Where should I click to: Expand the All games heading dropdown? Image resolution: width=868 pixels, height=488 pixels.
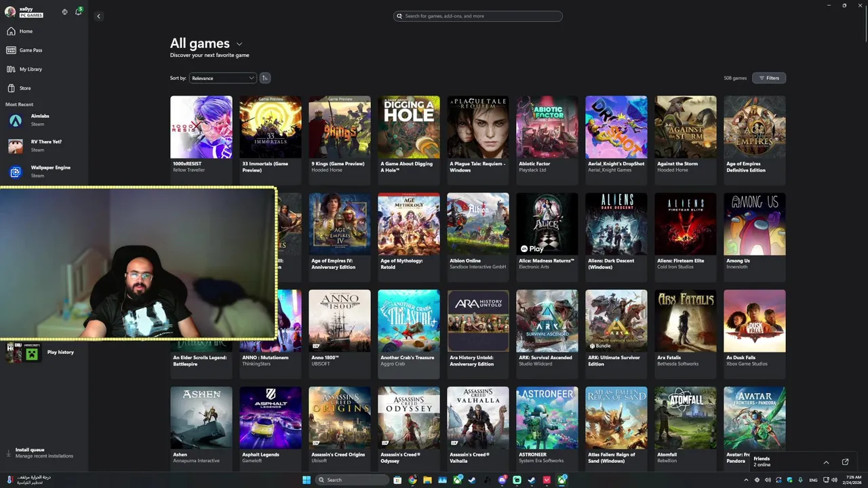239,44
